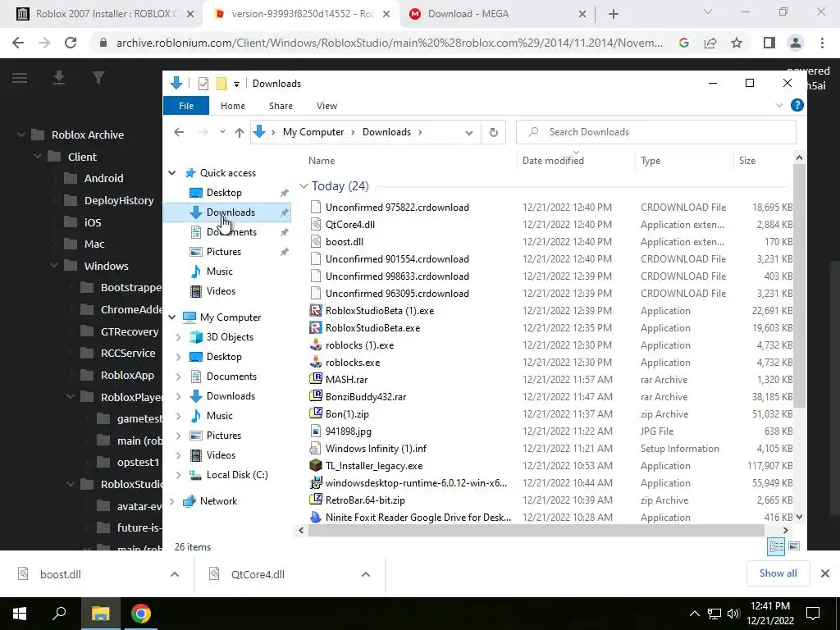The height and width of the screenshot is (630, 840).
Task: Click the download icon on archive page toolbar
Action: click(59, 78)
